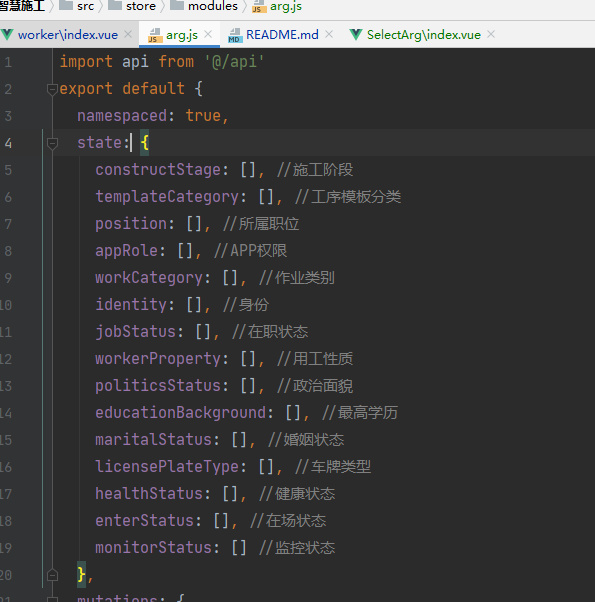Viewport: 595px width, 602px height.
Task: Click the 'healthStatus' property
Action: [x=149, y=494]
